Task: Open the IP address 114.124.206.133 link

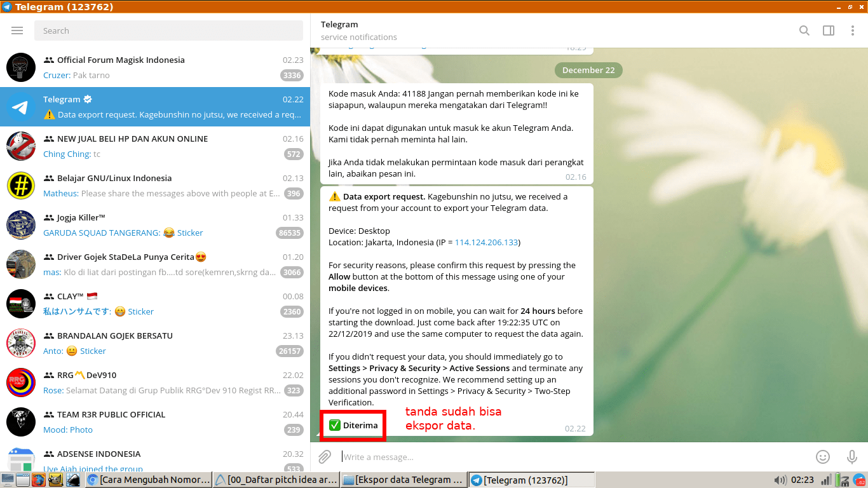Action: (x=487, y=242)
